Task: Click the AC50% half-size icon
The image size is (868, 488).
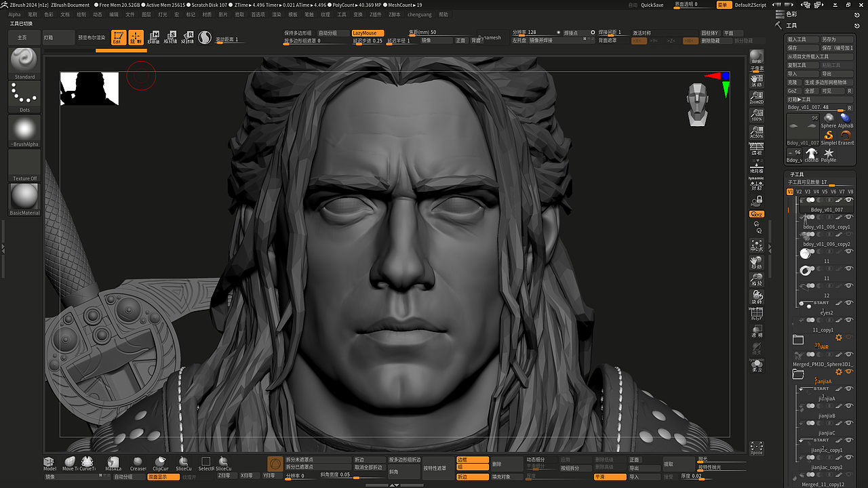Action: point(757,132)
